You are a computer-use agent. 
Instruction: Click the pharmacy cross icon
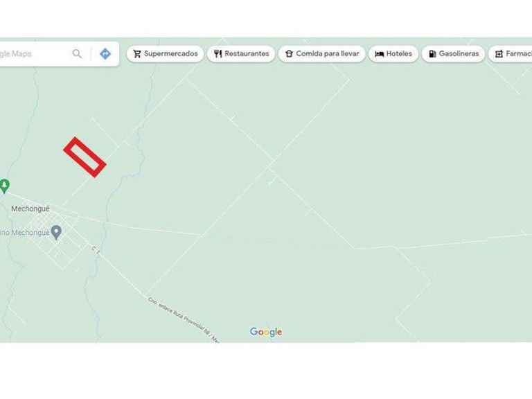[x=499, y=54]
